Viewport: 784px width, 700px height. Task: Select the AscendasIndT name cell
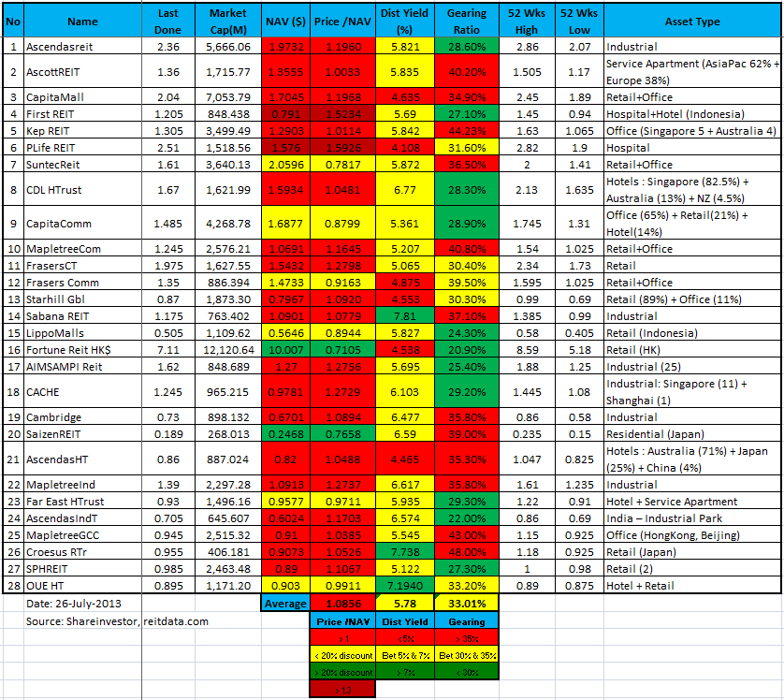click(x=82, y=518)
